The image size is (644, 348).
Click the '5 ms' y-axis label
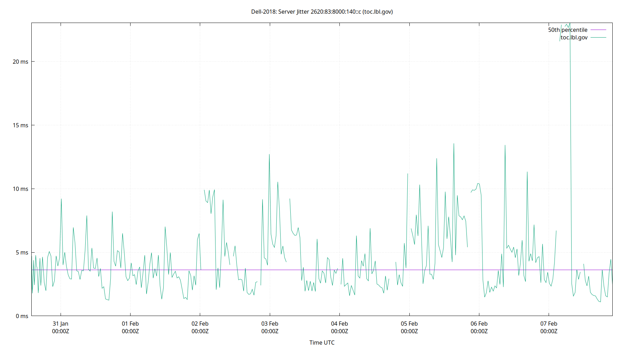click(x=22, y=253)
